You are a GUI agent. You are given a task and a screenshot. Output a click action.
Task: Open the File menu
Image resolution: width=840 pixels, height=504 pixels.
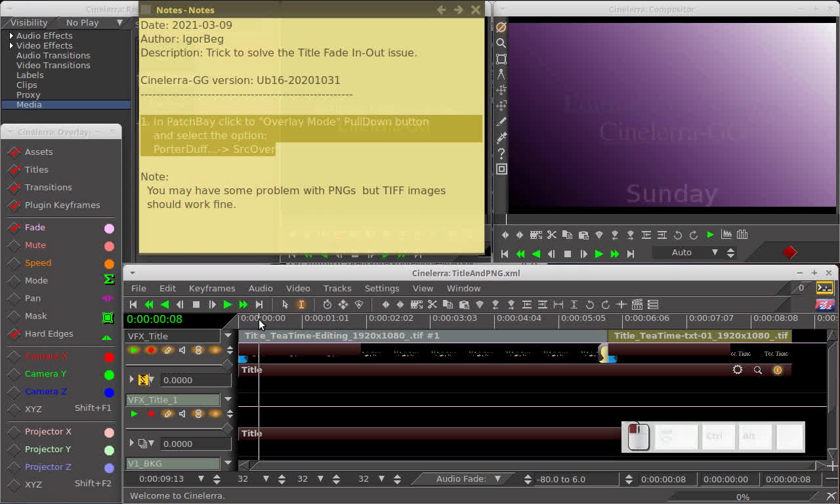pos(138,288)
